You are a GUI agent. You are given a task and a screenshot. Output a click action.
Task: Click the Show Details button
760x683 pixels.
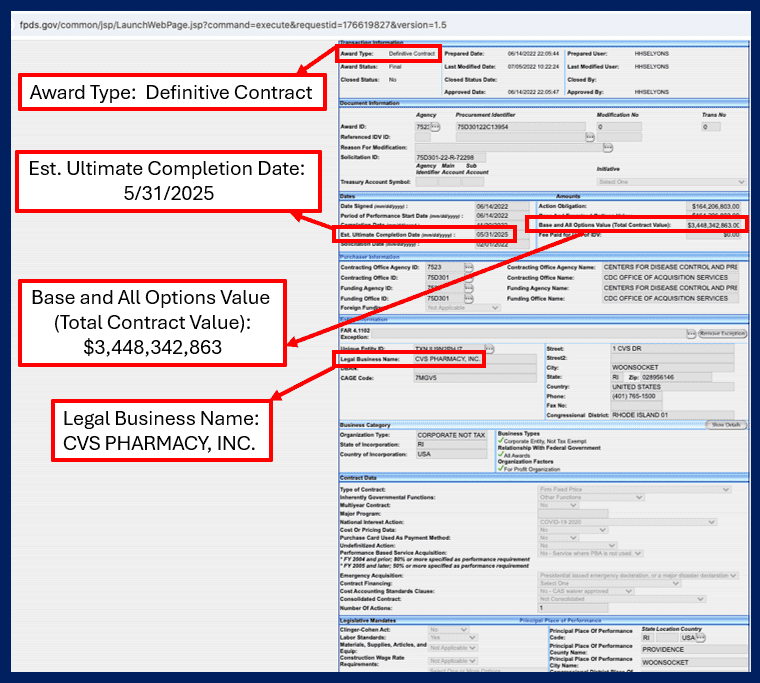click(726, 425)
